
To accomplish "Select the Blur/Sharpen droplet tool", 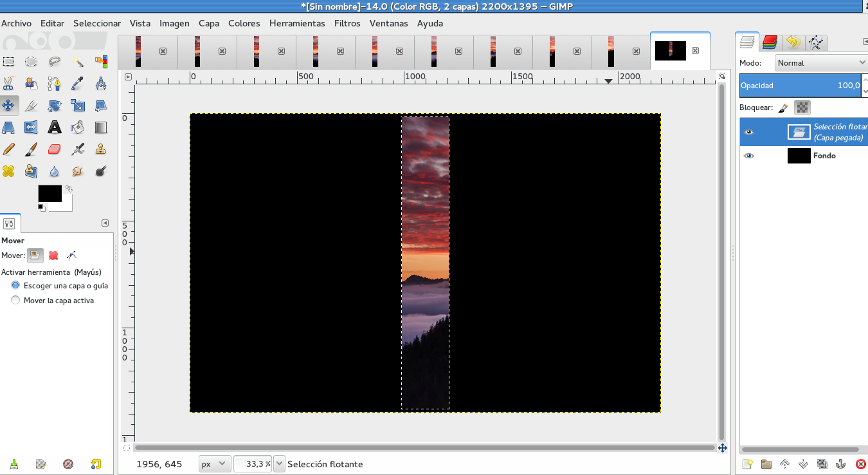I will click(55, 171).
